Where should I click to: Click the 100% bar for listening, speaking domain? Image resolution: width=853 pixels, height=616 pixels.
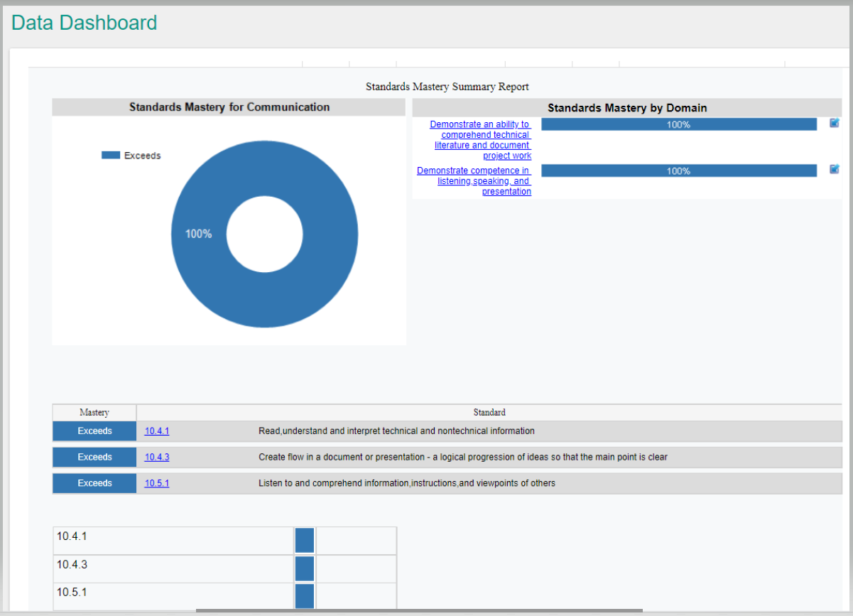(x=678, y=171)
